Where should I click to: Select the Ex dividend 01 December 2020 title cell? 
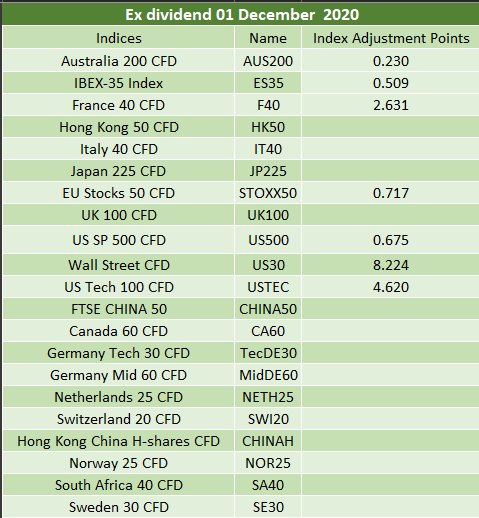pyautogui.click(x=241, y=14)
